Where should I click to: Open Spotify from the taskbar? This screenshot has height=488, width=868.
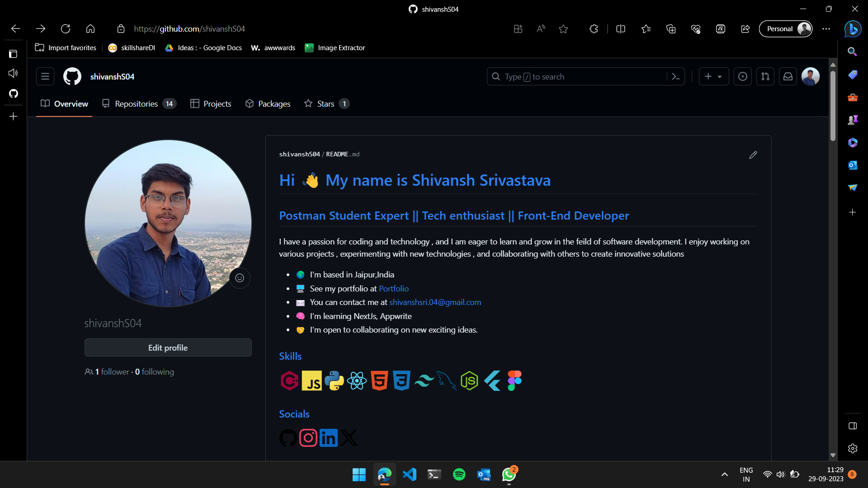[x=459, y=474]
